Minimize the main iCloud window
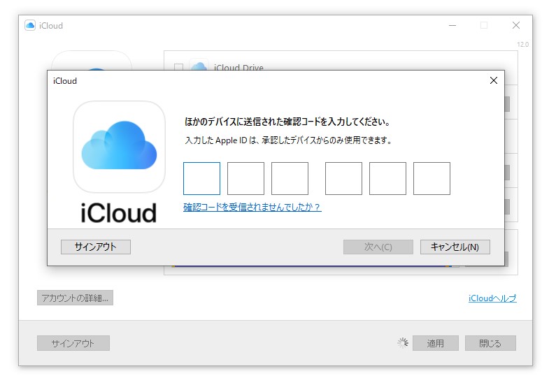549x392 pixels. (452, 25)
